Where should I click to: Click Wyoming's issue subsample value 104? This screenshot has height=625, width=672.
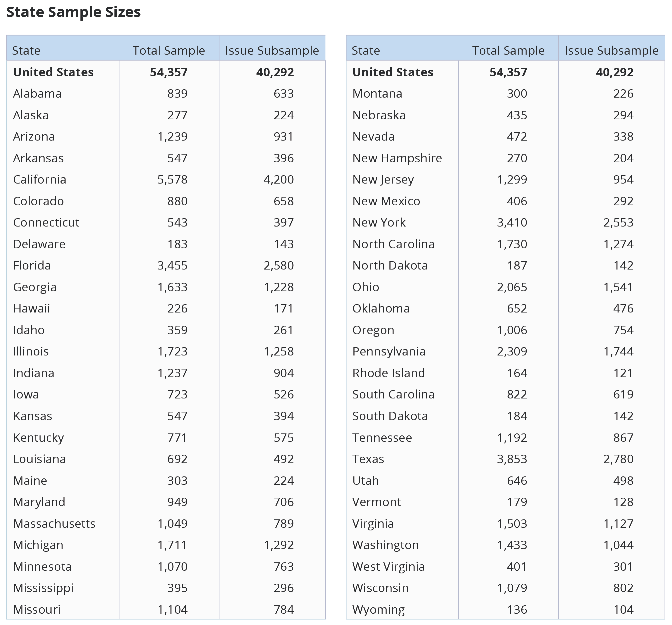[623, 610]
